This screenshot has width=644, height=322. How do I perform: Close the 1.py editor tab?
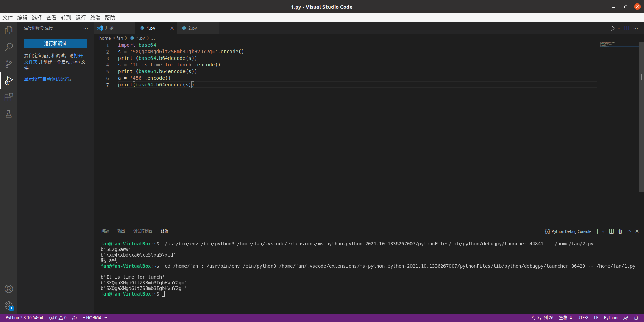pos(172,28)
